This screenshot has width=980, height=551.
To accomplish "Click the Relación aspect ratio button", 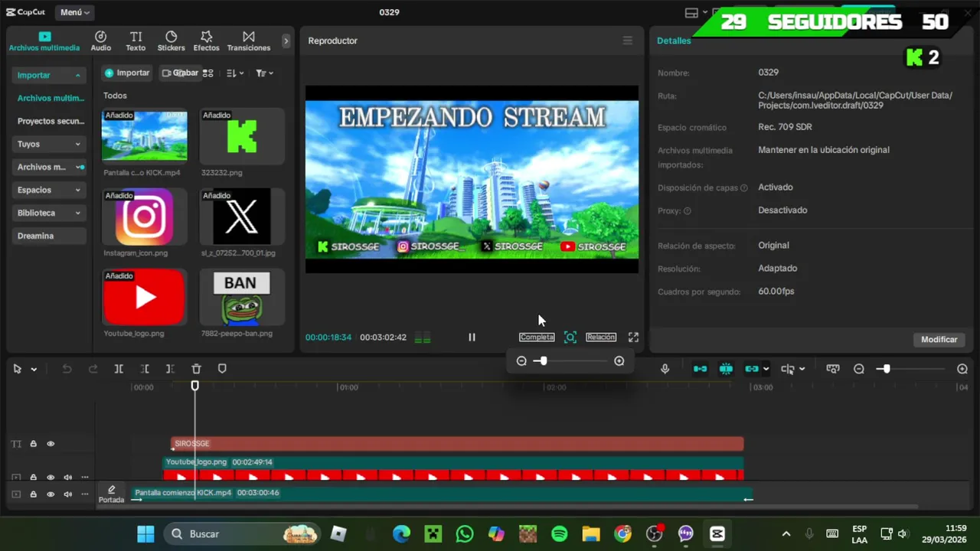I will (x=601, y=337).
